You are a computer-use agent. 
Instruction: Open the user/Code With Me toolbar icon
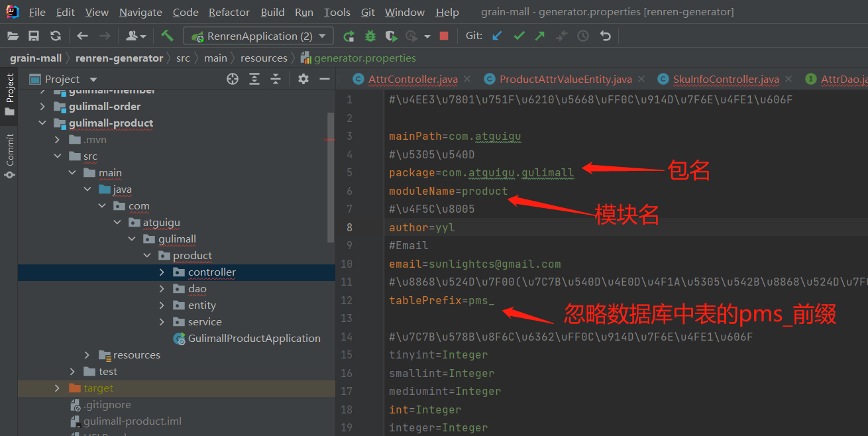click(x=136, y=36)
